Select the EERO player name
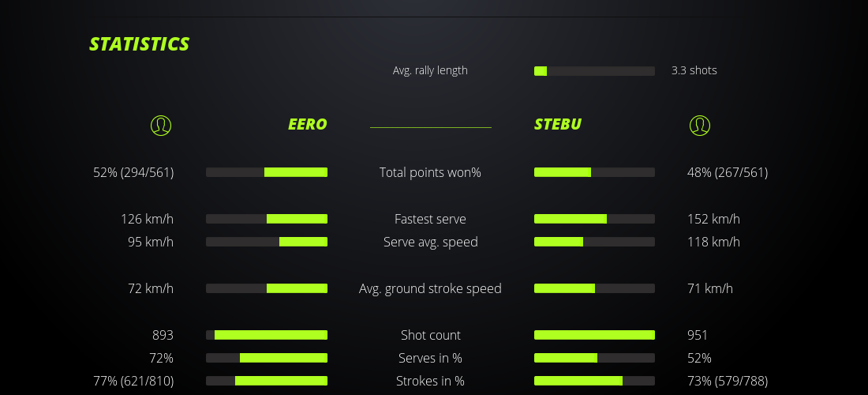 click(x=307, y=124)
